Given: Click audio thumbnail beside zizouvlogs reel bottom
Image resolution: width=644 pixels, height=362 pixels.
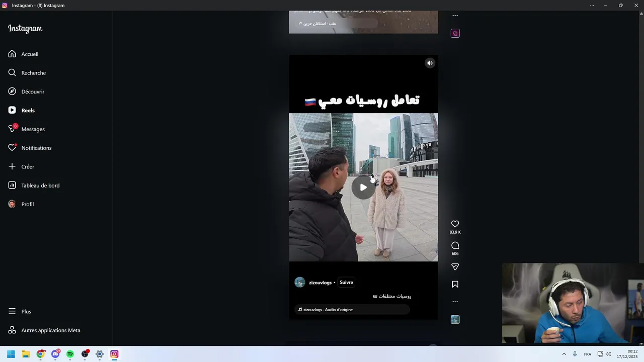Looking at the screenshot, I should point(455,319).
